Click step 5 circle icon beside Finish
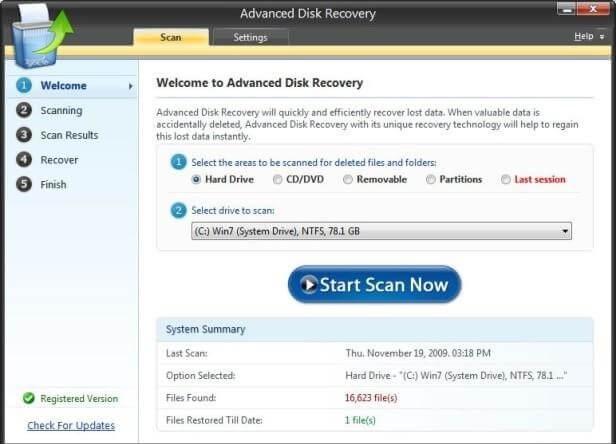The width and height of the screenshot is (616, 444). (24, 184)
